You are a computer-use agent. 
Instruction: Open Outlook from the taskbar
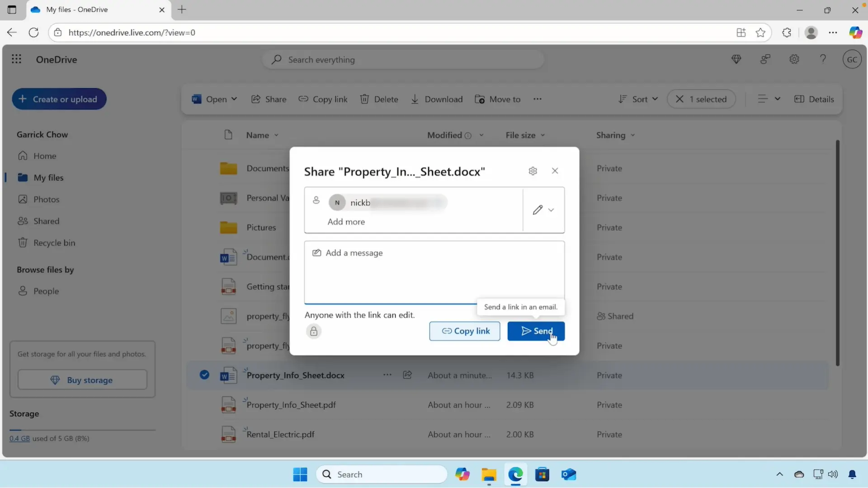point(569,474)
